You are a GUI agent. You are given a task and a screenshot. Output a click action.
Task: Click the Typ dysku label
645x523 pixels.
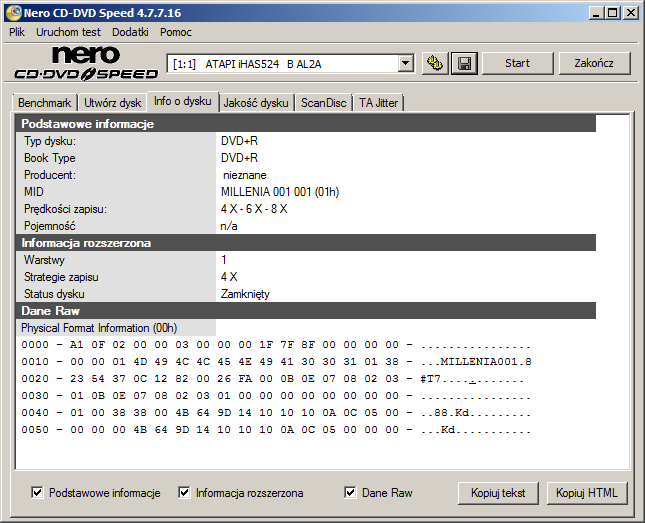click(x=50, y=141)
